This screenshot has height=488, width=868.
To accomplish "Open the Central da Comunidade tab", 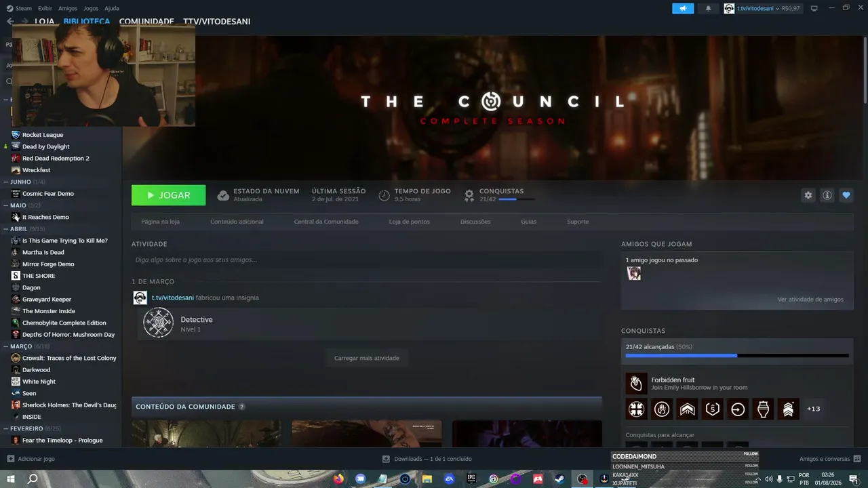I will click(x=326, y=222).
